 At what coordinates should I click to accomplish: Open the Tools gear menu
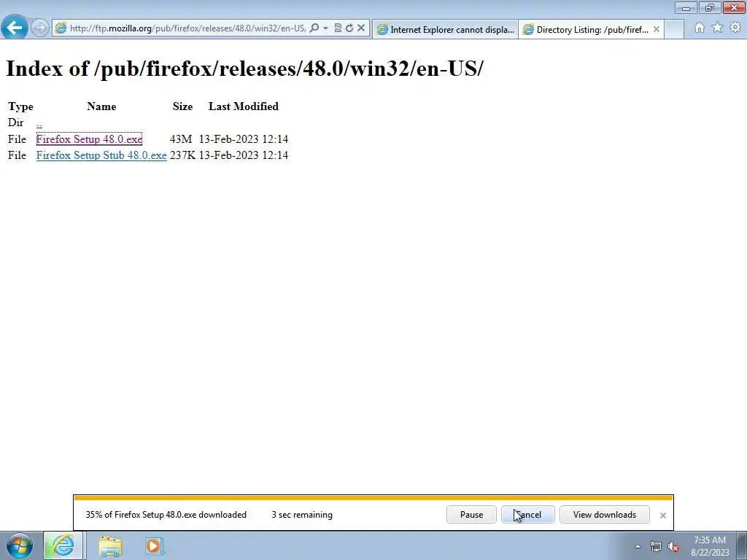tap(735, 28)
